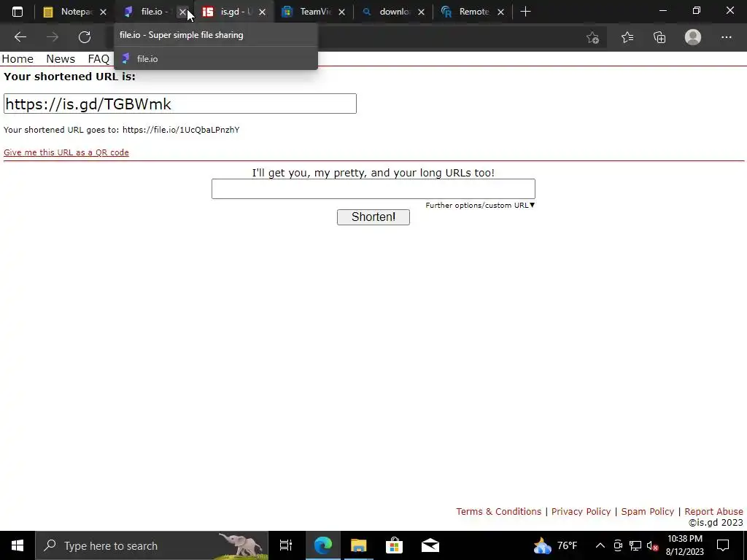Viewport: 747px width, 560px height.
Task: Close the file.io tab
Action: click(x=182, y=12)
